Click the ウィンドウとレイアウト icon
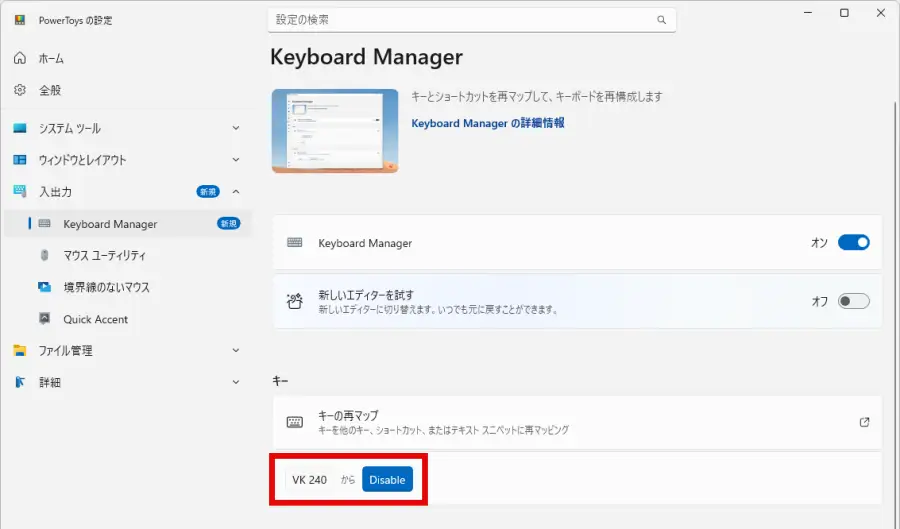Viewport: 900px width, 529px height. click(20, 160)
